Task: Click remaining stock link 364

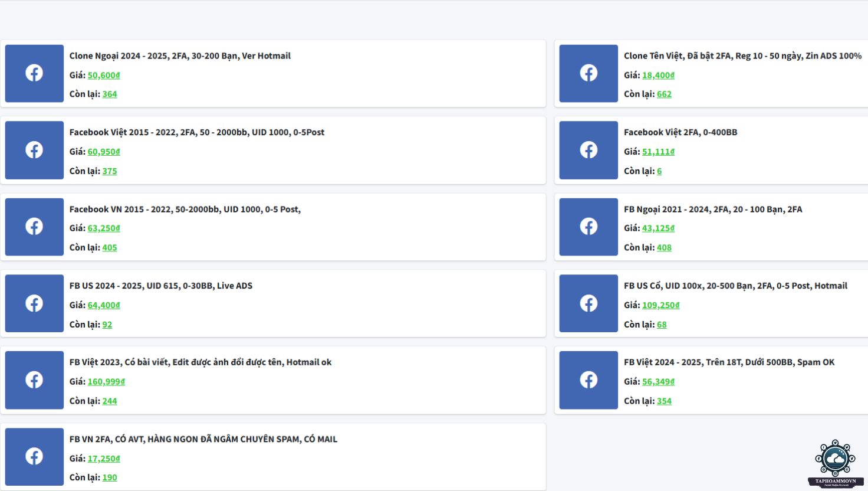Action: coord(110,94)
